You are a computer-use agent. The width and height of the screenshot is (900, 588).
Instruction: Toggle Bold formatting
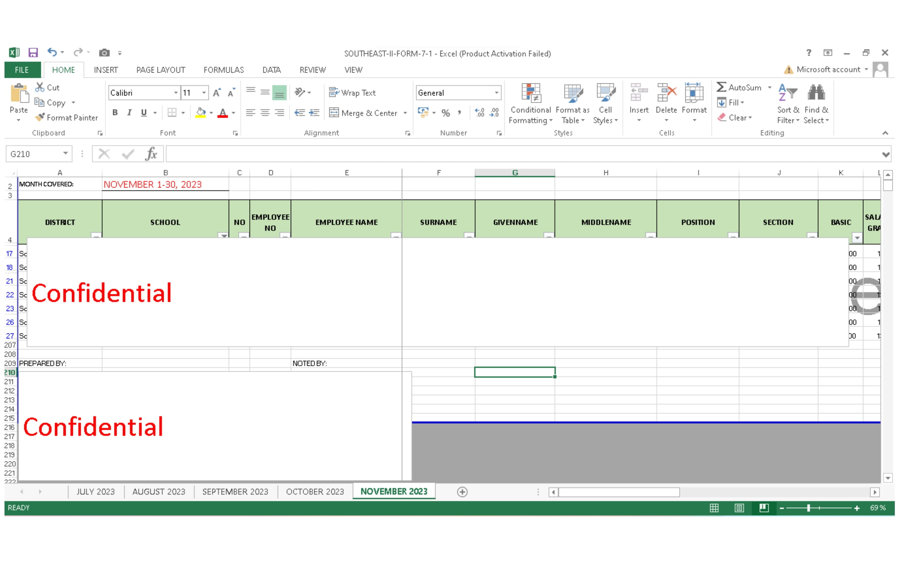pyautogui.click(x=115, y=113)
